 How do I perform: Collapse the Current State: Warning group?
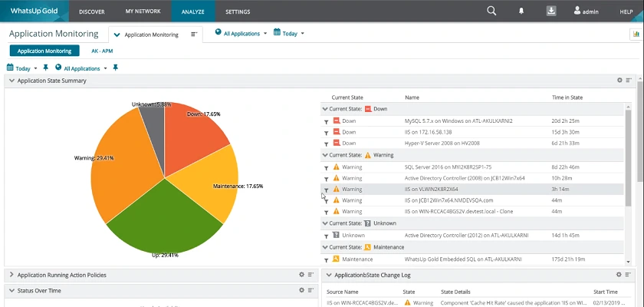pyautogui.click(x=325, y=155)
